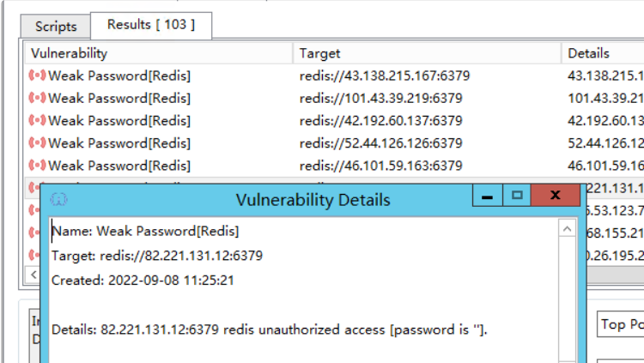Click alert icon for 43.138.215.167 row
The width and height of the screenshot is (644, 363).
tap(37, 76)
